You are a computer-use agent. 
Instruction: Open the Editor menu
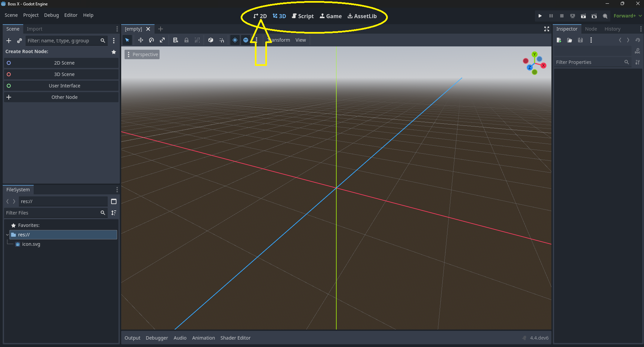click(x=71, y=15)
